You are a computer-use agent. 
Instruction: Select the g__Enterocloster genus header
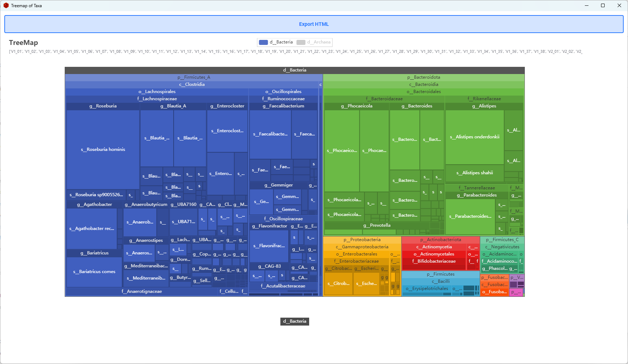(227, 106)
